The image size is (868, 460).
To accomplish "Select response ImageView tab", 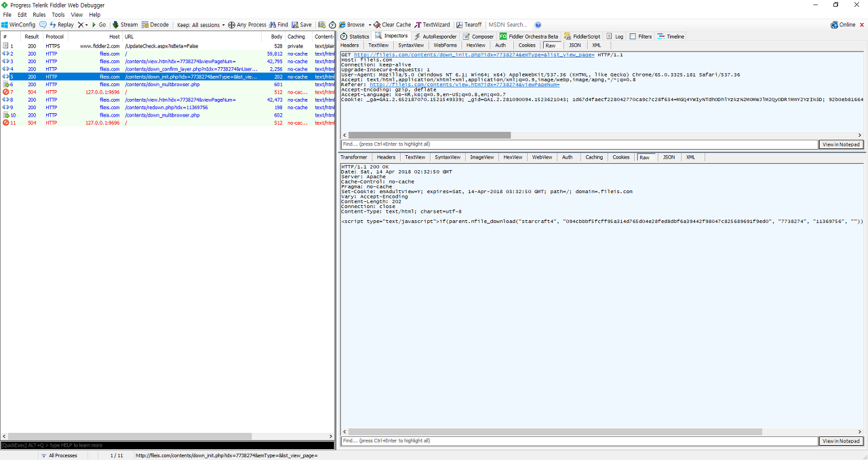I will pos(482,157).
